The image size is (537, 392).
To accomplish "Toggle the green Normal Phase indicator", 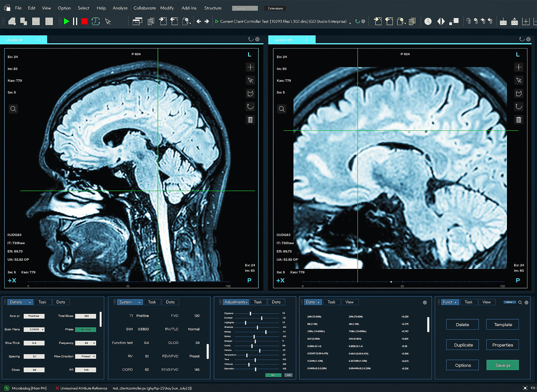I will (x=85, y=329).
